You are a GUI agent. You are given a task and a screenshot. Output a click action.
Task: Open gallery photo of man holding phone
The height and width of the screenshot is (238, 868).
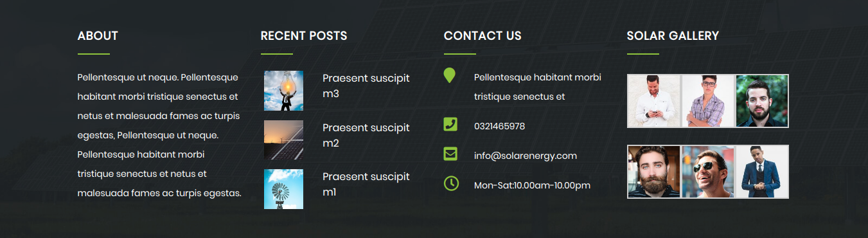click(653, 101)
